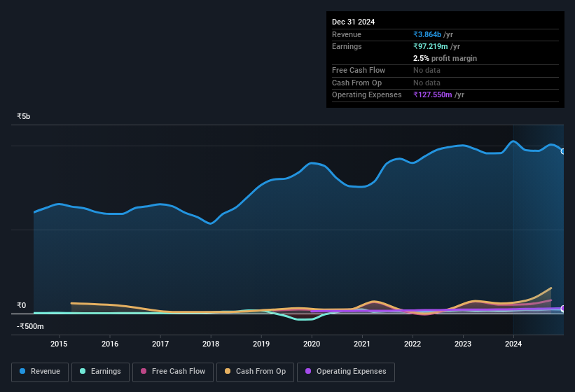This screenshot has height=392, width=575.
Task: Click the ₹5b y-axis label
Action: pyautogui.click(x=24, y=116)
